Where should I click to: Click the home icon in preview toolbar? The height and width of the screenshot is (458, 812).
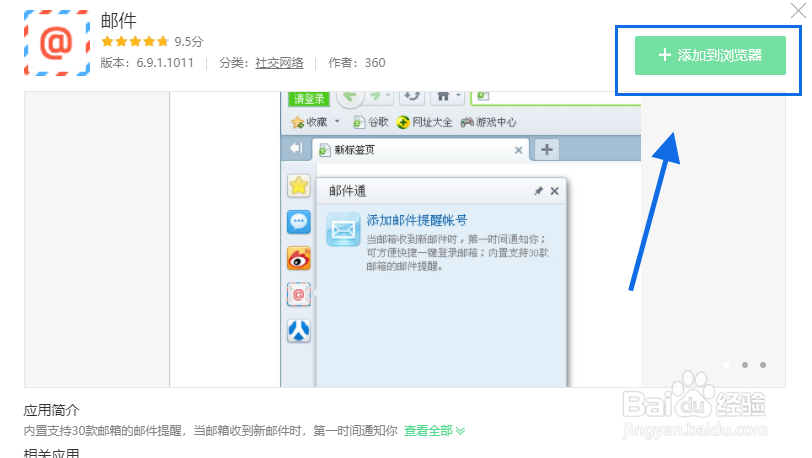coord(443,96)
